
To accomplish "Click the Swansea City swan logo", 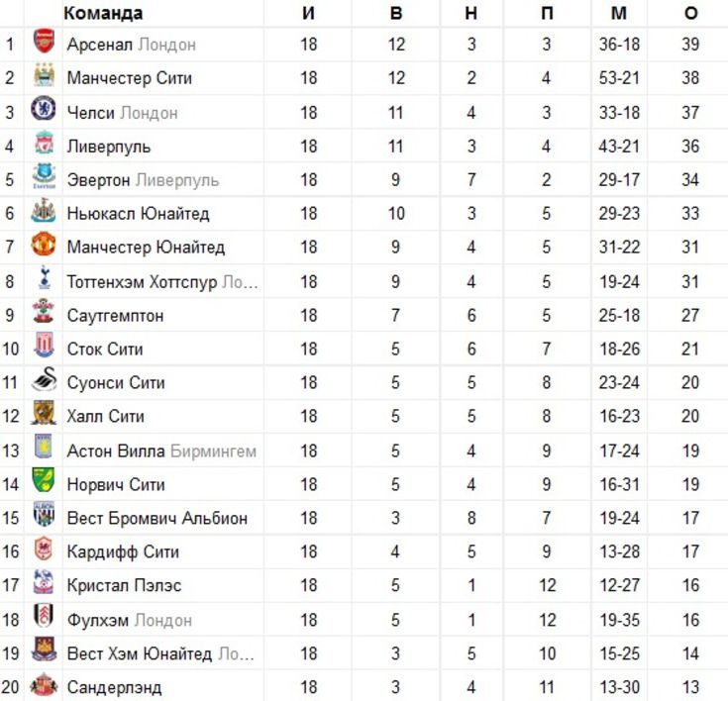I will pyautogui.click(x=44, y=379).
